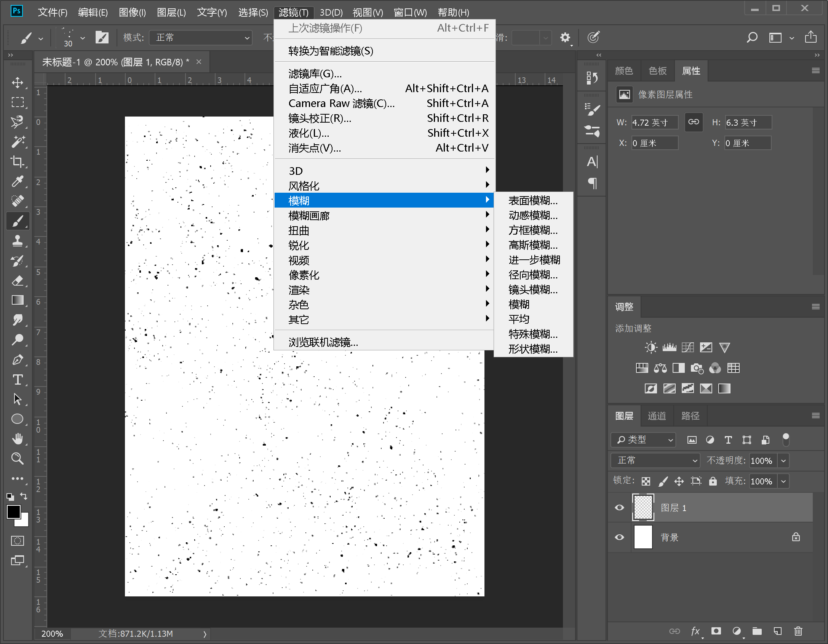
Task: Click the lock all padlock icon
Action: pyautogui.click(x=713, y=481)
